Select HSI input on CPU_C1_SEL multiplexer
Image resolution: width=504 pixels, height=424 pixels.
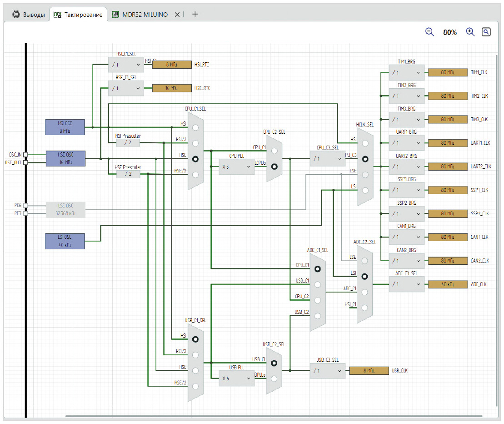(x=195, y=128)
